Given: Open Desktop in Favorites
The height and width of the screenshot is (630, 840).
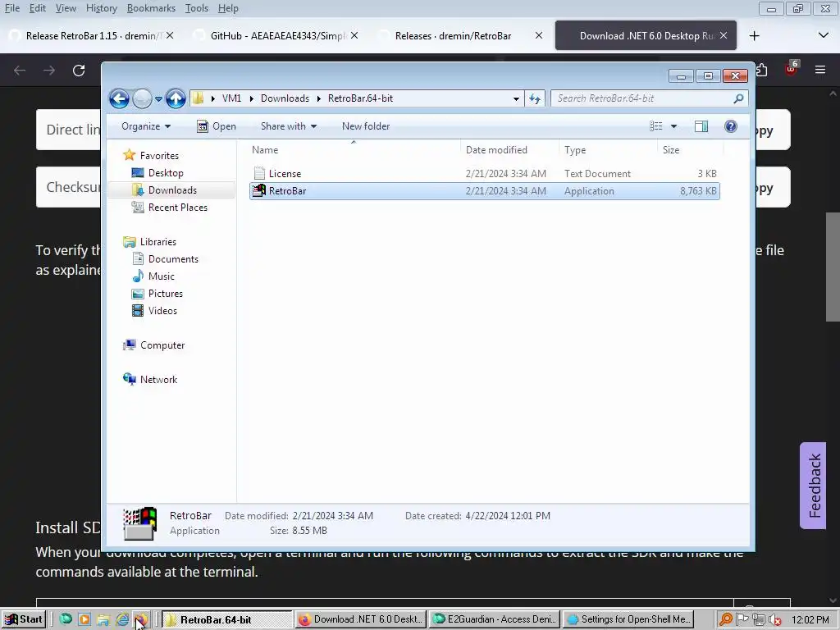Looking at the screenshot, I should click(166, 173).
